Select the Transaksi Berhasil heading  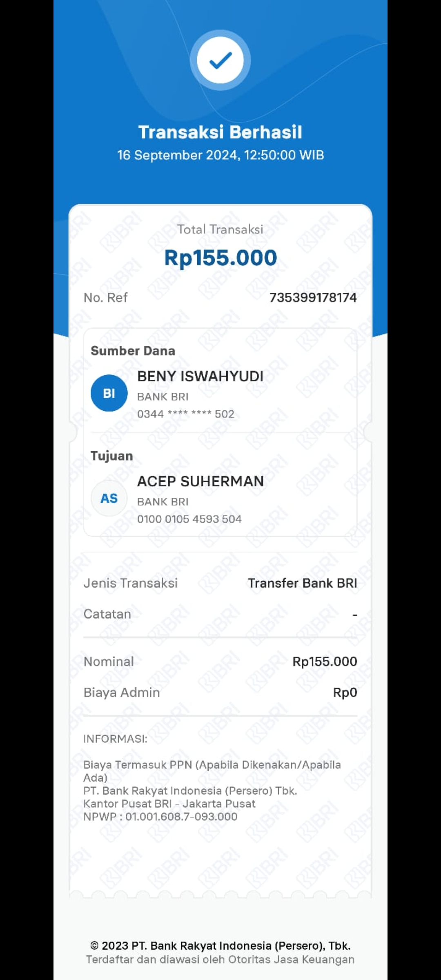(x=220, y=132)
